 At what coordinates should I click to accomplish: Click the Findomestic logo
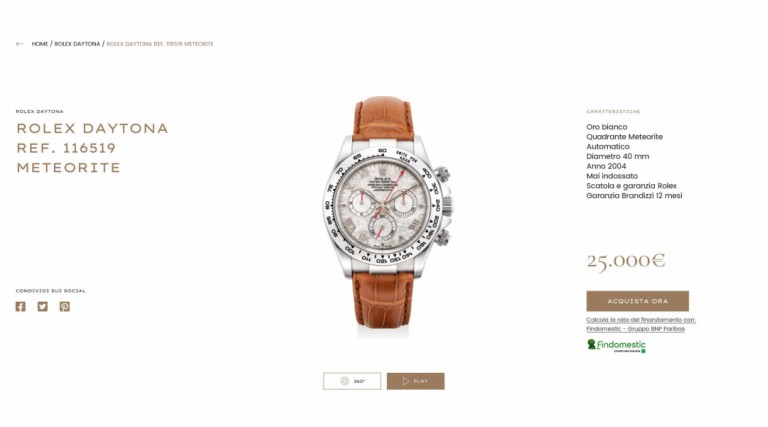616,346
